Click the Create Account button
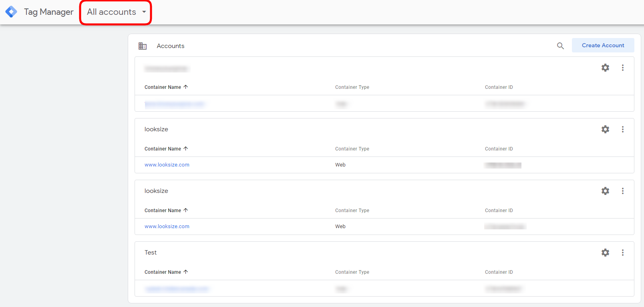 click(603, 45)
